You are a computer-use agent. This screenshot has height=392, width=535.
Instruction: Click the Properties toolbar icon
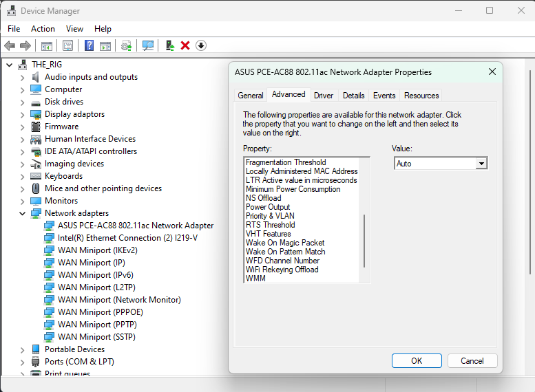click(68, 45)
